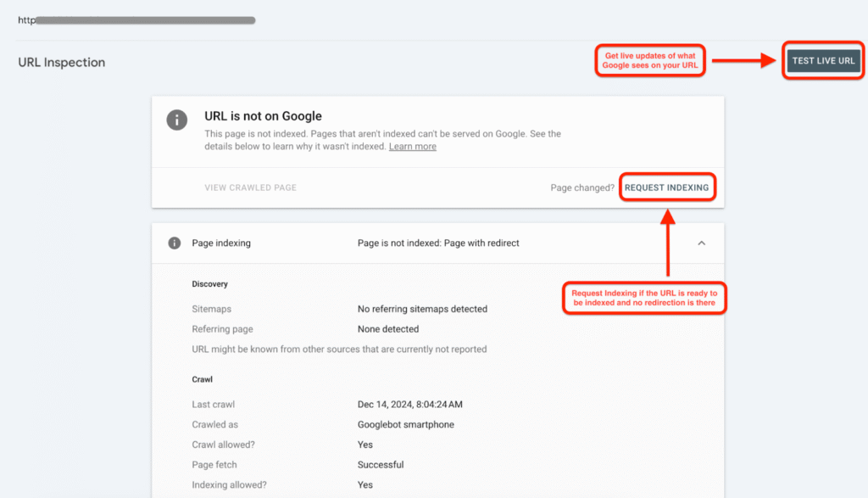Image resolution: width=868 pixels, height=498 pixels.
Task: Click REQUEST INDEXING for this page
Action: pyautogui.click(x=666, y=187)
